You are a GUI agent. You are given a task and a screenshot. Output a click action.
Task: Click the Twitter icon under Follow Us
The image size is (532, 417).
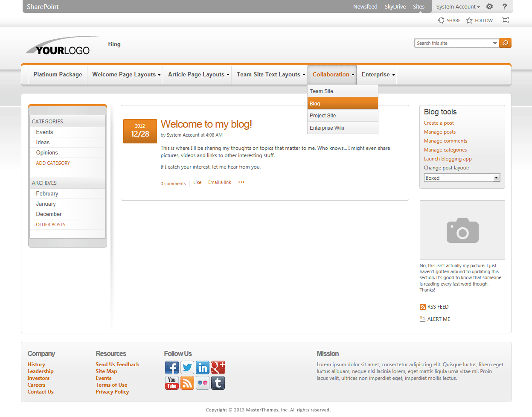click(x=187, y=367)
